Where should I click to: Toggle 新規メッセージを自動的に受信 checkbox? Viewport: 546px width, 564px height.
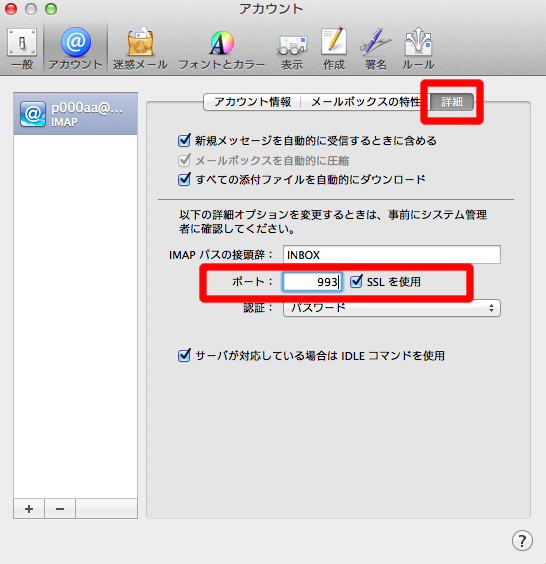(x=184, y=140)
